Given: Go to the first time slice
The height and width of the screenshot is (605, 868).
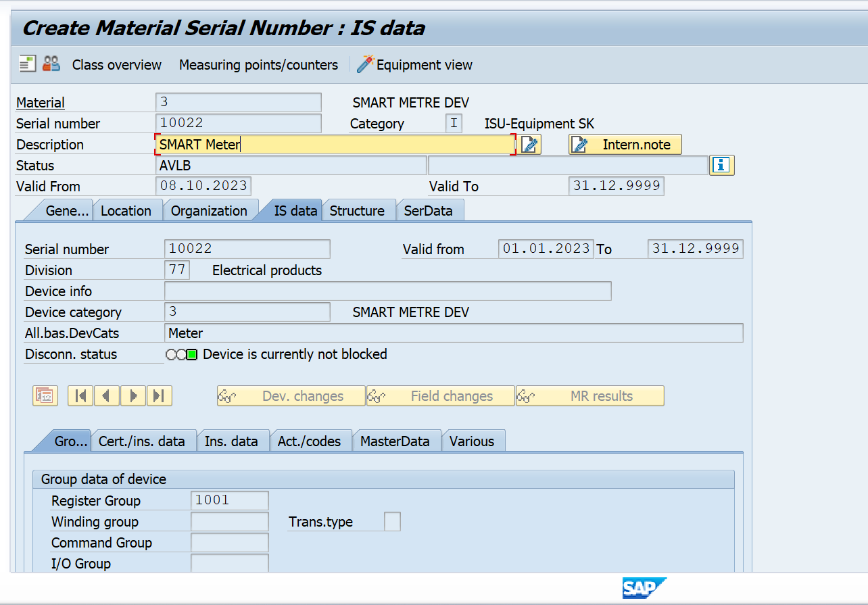Looking at the screenshot, I should tap(80, 395).
